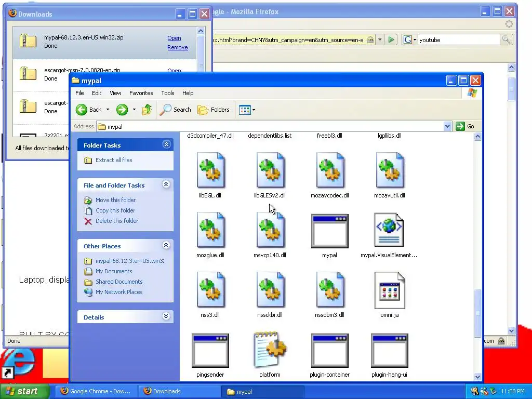Select plugin-container application icon

coord(330,351)
